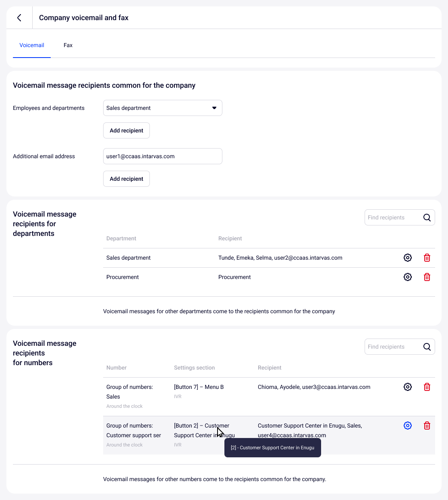The image size is (448, 500).
Task: Click search icon in numbers recipients search
Action: click(x=427, y=347)
